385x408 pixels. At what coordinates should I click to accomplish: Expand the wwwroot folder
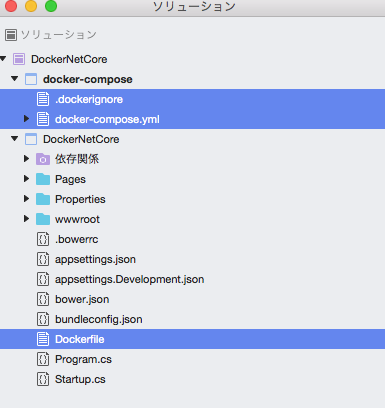pos(26,219)
